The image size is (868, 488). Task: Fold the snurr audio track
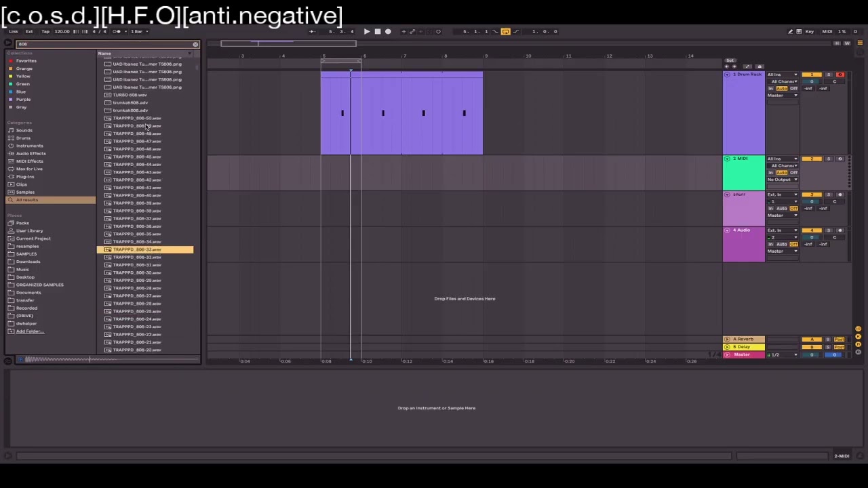point(727,195)
